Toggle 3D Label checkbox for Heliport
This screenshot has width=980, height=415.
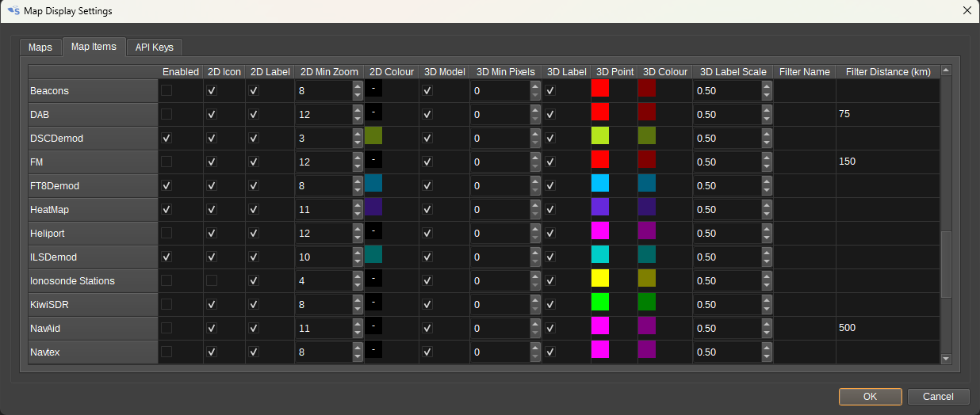550,234
